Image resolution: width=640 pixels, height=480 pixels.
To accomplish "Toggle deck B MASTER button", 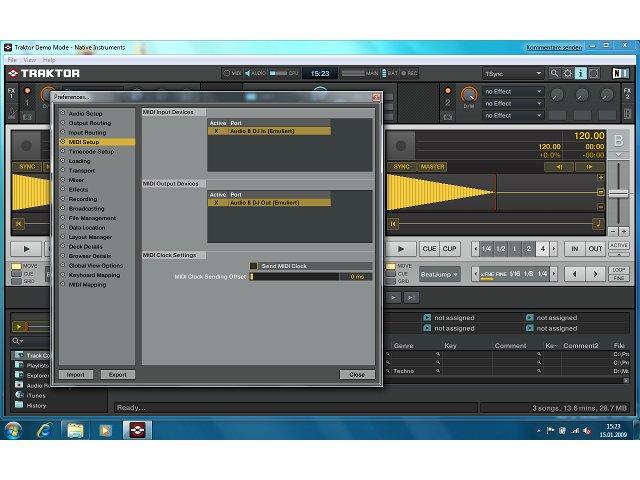I will (432, 167).
